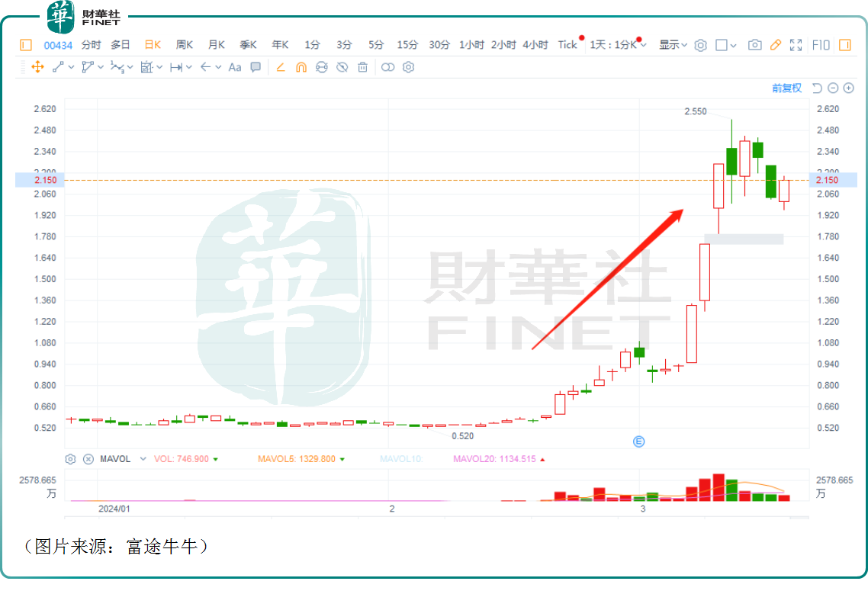Expand wave pattern tool options
Screen dimensions: 868x594
tap(130, 67)
